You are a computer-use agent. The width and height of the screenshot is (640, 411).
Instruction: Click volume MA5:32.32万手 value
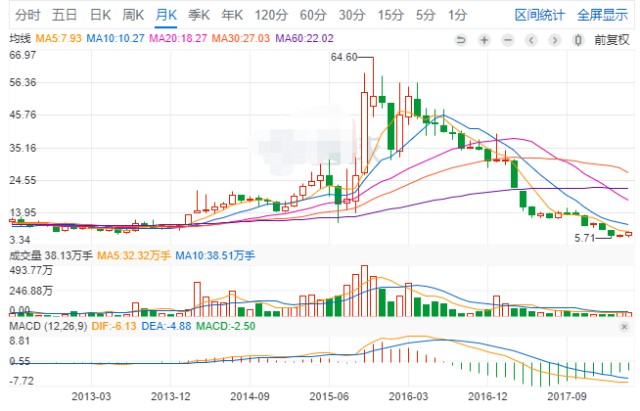coord(134,256)
